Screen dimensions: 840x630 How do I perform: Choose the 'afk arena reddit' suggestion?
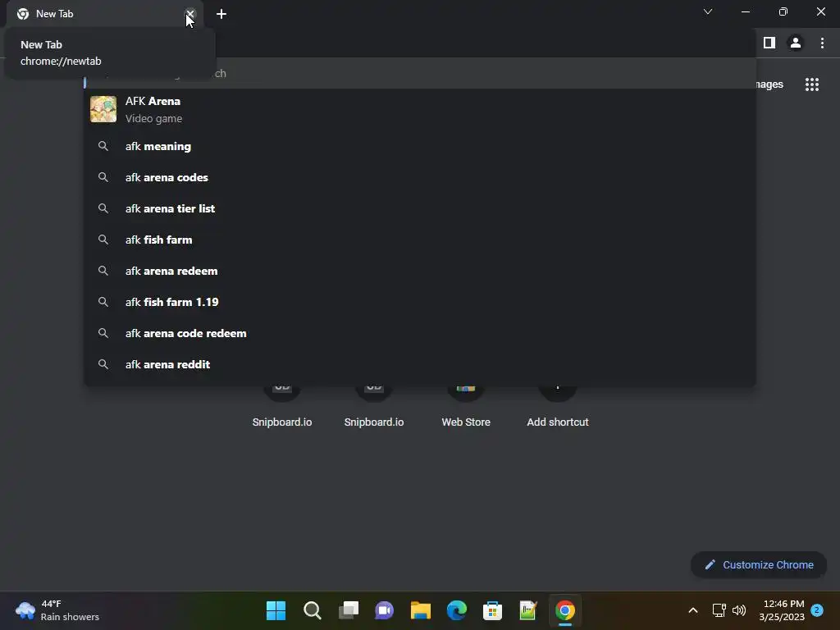click(x=420, y=364)
